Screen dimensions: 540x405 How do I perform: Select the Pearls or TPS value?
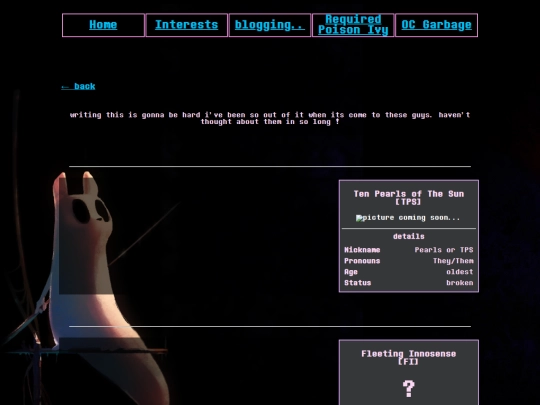[444, 250]
